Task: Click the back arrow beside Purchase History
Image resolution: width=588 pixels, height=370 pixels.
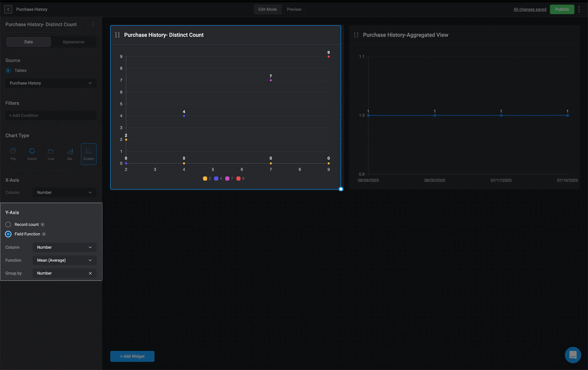Action: [8, 10]
